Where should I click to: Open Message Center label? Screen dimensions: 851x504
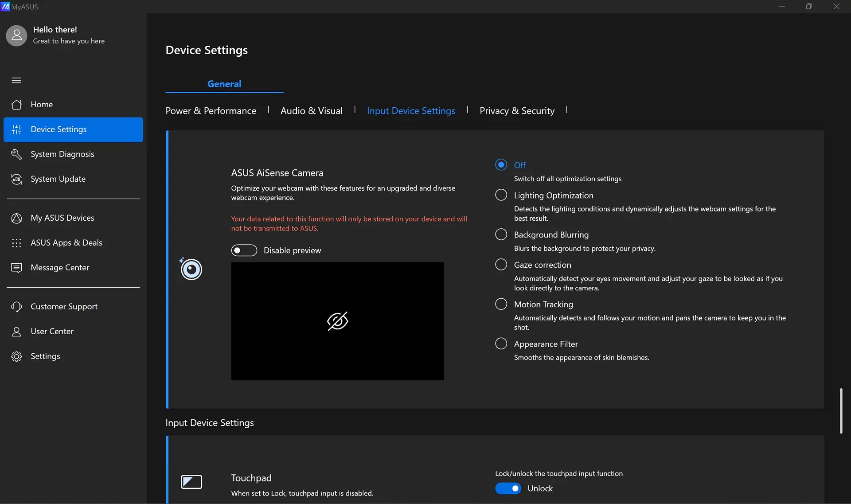click(x=60, y=268)
